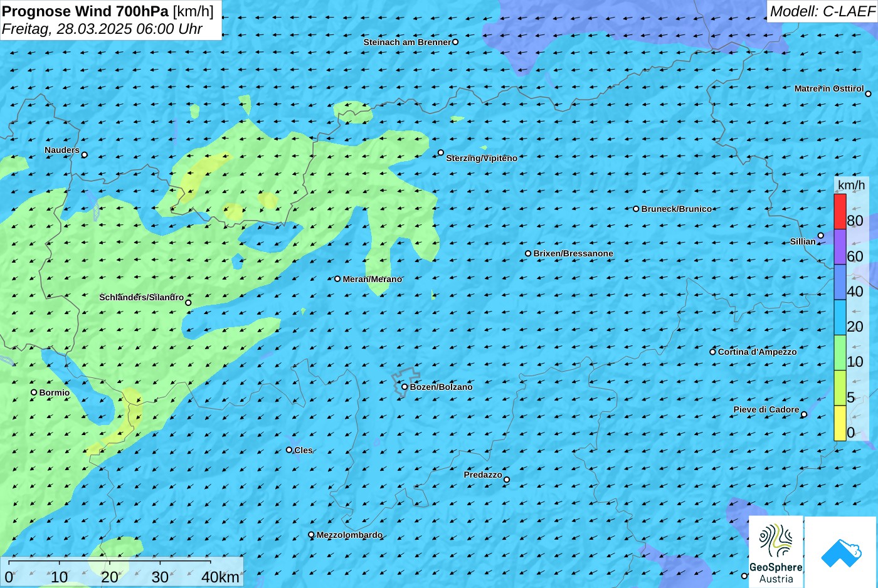Click the yellow 0 km/h legend color
This screenshot has height=588, width=878.
click(840, 423)
